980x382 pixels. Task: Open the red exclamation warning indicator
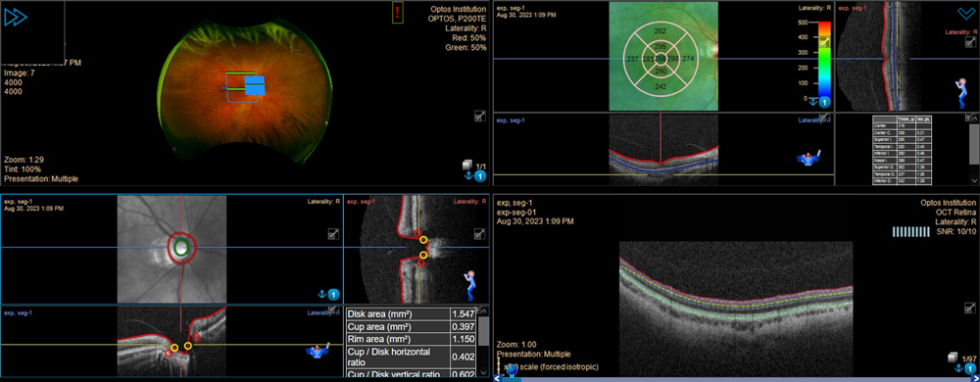coord(398,13)
